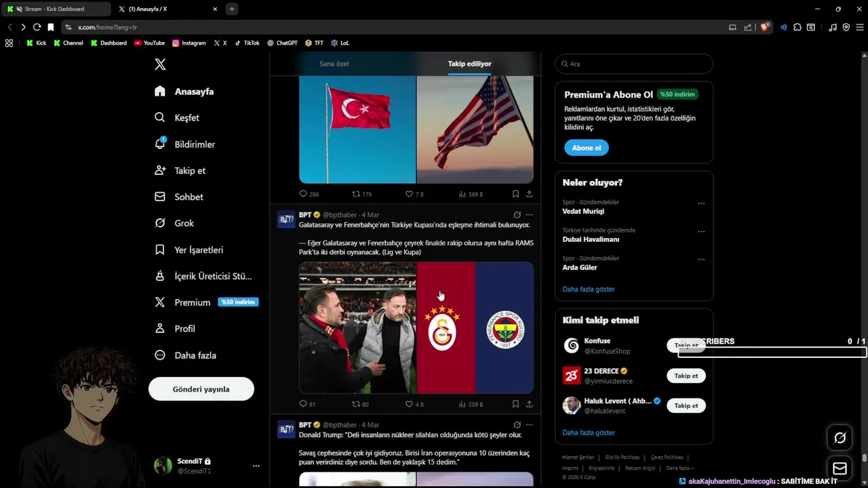Reply to the flags post with 286 comments
The height and width of the screenshot is (488, 868).
pyautogui.click(x=309, y=194)
